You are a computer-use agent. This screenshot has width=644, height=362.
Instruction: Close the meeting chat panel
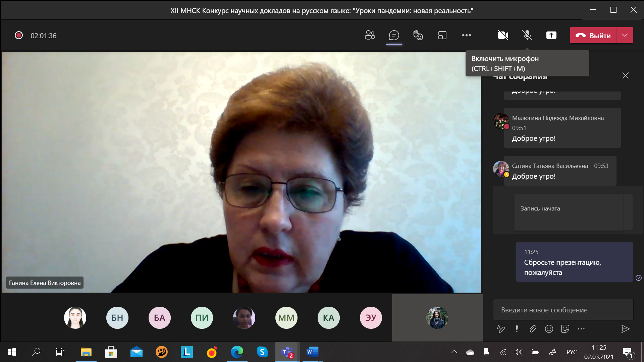626,75
